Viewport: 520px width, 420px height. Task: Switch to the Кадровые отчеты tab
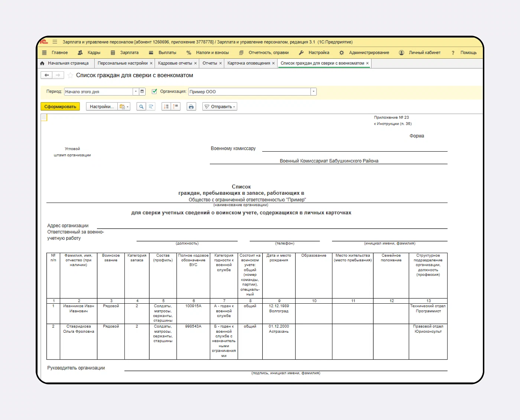tap(175, 63)
